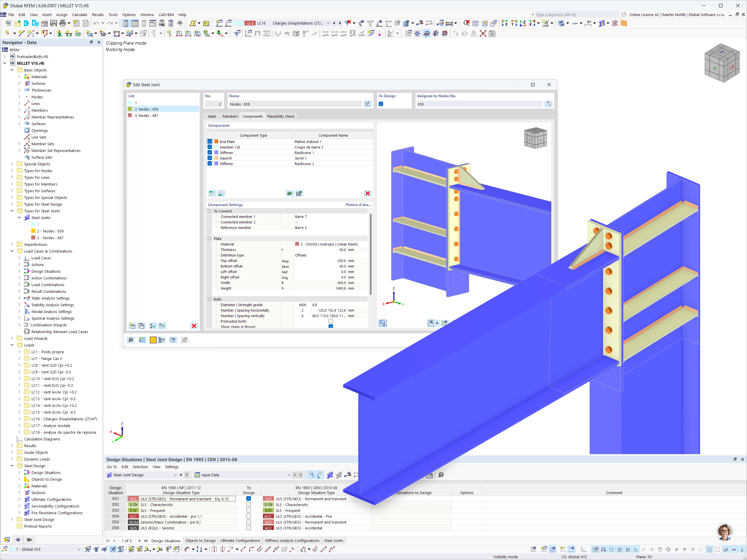The height and width of the screenshot is (560, 747).
Task: Open the script console icon
Action: [x=153, y=23]
